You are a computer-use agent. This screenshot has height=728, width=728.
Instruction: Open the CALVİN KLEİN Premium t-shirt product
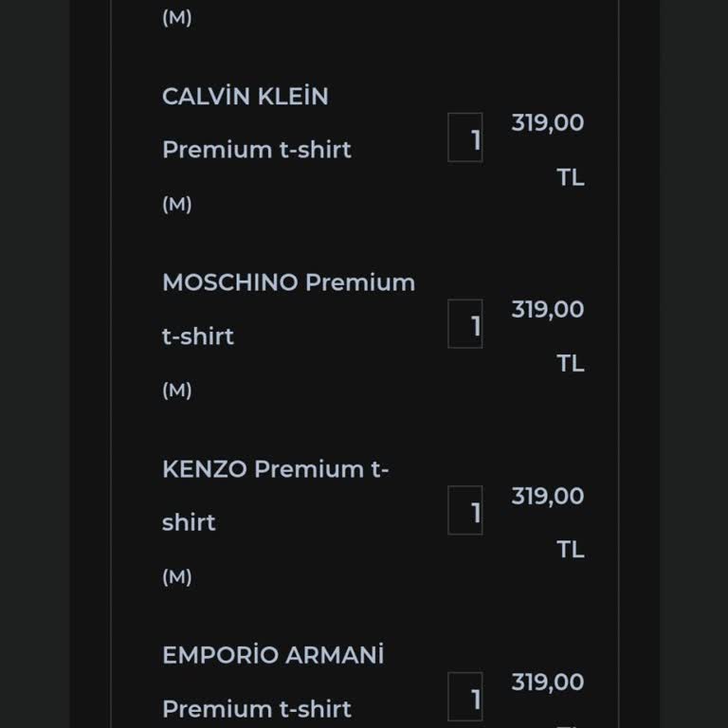click(256, 123)
